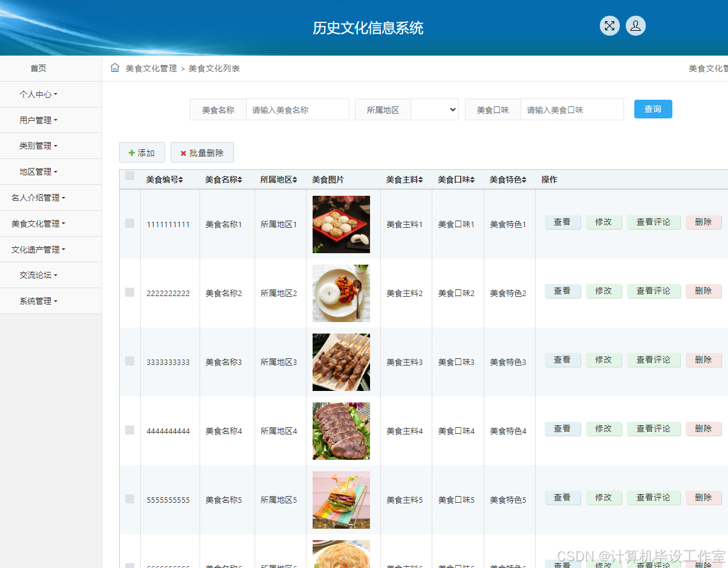Click 查看 for 美食名称4
728x568 pixels.
(x=563, y=429)
